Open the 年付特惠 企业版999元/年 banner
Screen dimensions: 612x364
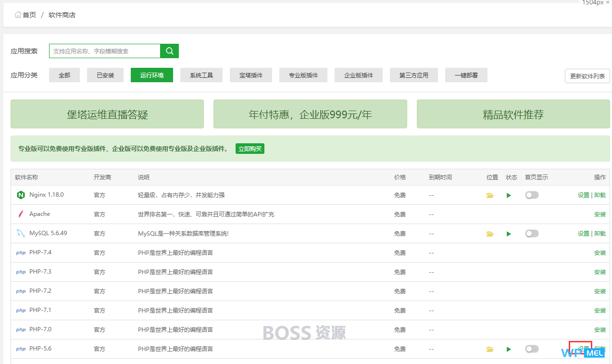(310, 114)
